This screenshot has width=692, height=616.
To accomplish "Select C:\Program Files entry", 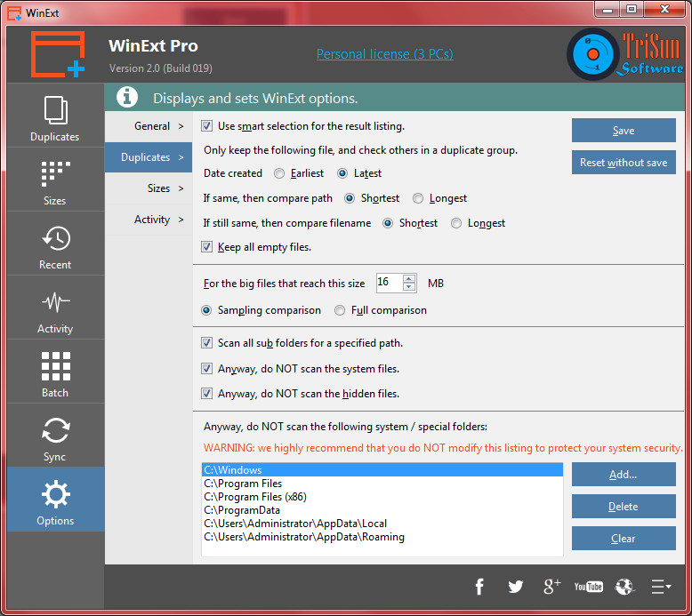I will click(382, 484).
